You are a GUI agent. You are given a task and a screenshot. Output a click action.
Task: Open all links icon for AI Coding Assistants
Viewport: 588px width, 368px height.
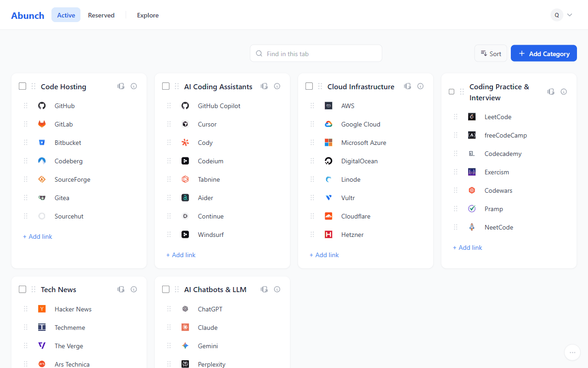pyautogui.click(x=264, y=86)
